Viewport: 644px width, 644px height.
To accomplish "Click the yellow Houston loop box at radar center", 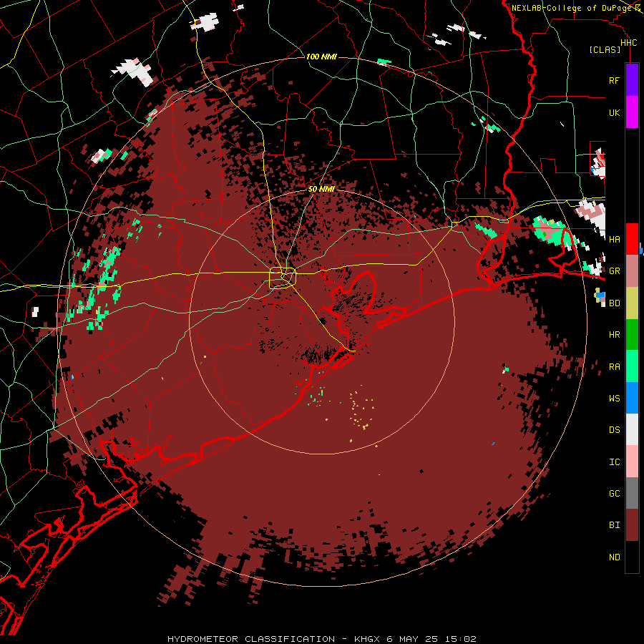I will 283,278.
